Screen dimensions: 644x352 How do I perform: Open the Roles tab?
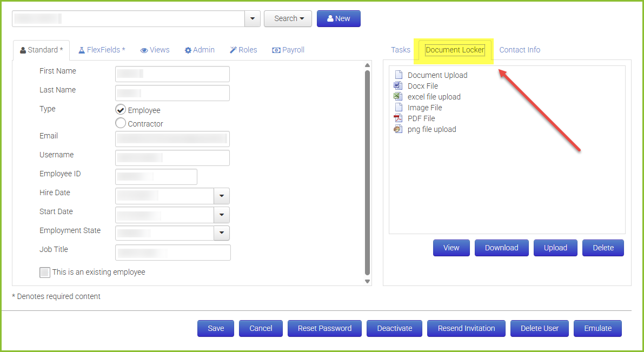coord(243,50)
